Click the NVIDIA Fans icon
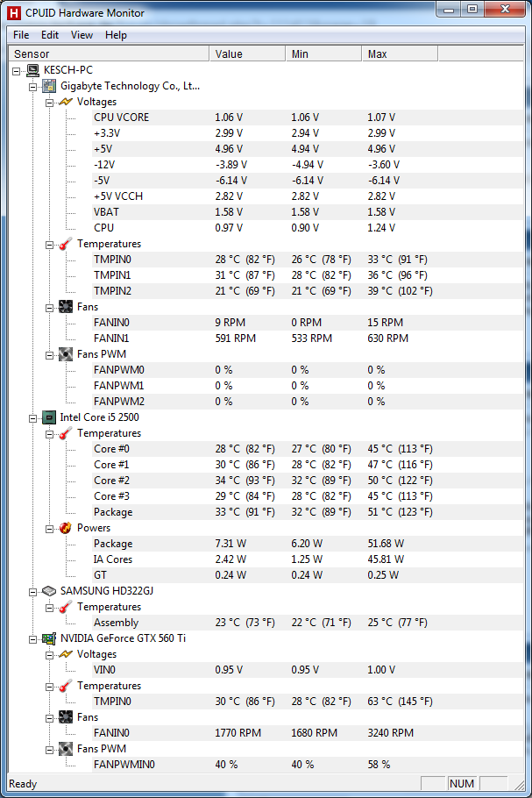 pos(66,717)
